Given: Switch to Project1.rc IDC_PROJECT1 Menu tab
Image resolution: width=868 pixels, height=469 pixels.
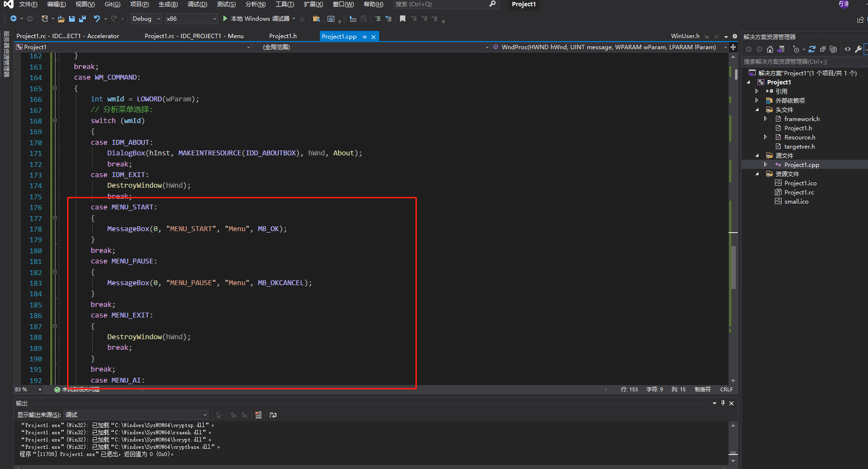Looking at the screenshot, I should 194,36.
